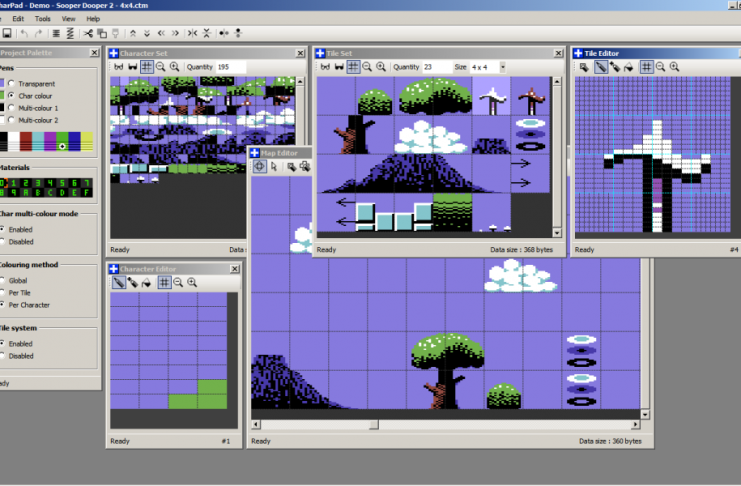Close the Project Palette panel
Viewport: 741px width, 486px height.
(x=94, y=53)
